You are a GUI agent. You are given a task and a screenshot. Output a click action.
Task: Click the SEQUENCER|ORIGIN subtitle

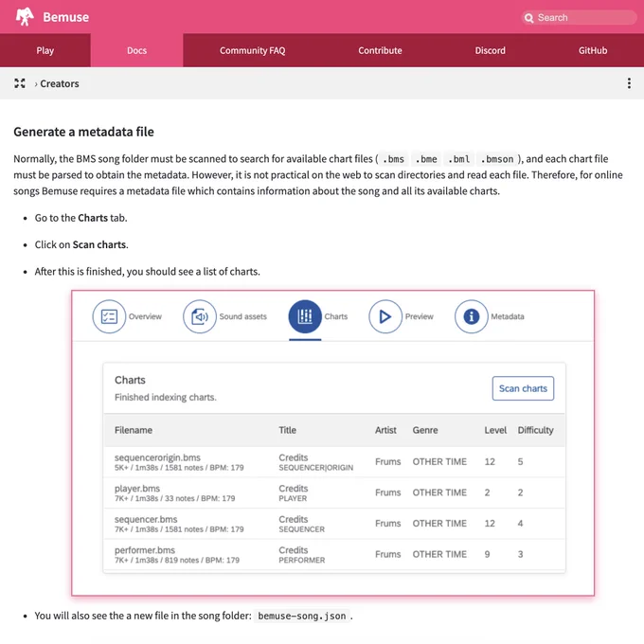(315, 468)
